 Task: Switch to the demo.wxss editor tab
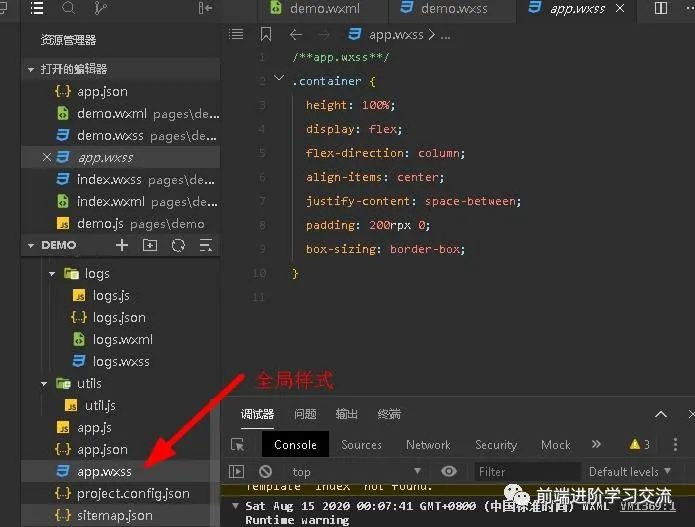tap(445, 9)
